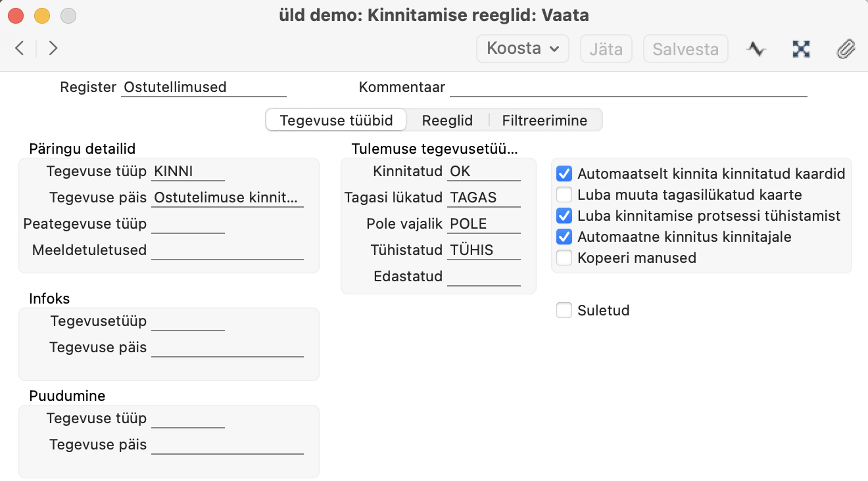This screenshot has height=481, width=868.
Task: Open the Filtreerimine tab
Action: [544, 120]
